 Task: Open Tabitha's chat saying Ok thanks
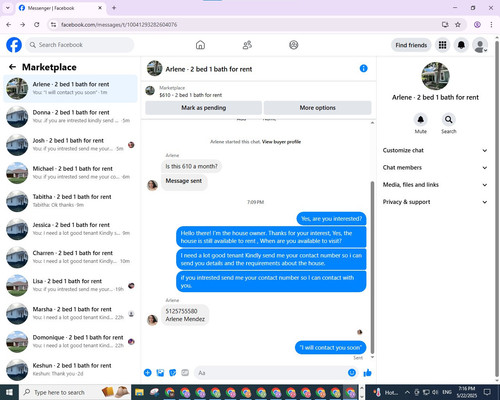[70, 201]
